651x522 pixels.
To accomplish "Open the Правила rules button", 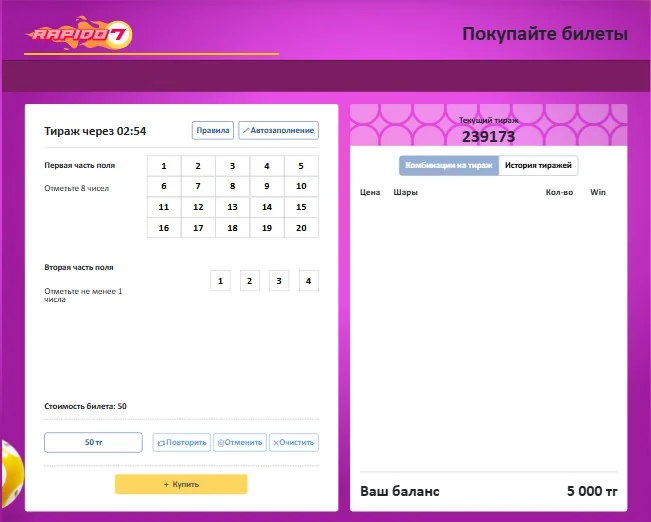I will (x=213, y=130).
